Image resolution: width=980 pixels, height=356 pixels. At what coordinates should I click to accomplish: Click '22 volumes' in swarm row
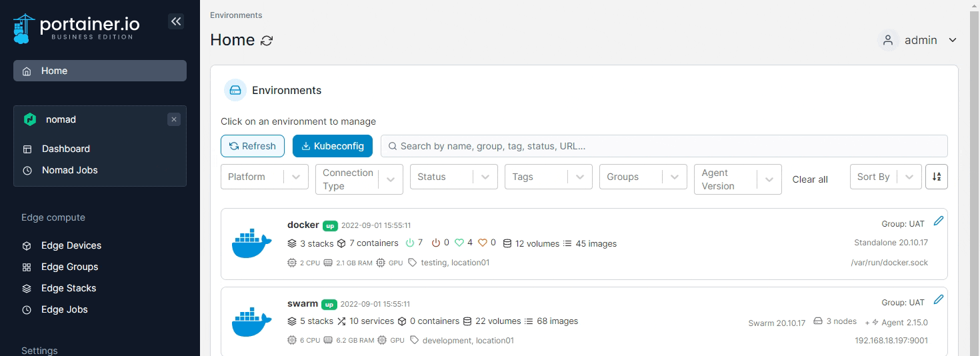(498, 321)
